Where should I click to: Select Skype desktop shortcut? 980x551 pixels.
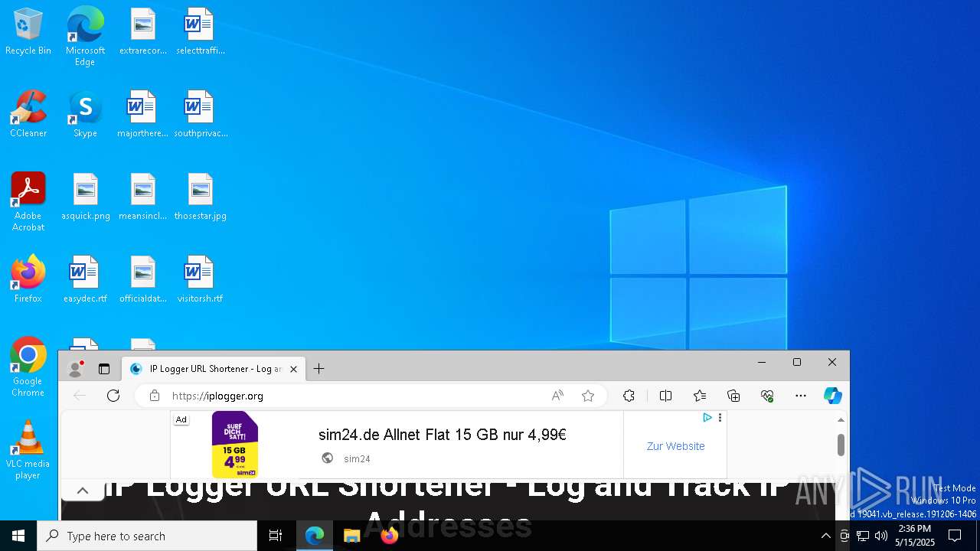point(85,115)
